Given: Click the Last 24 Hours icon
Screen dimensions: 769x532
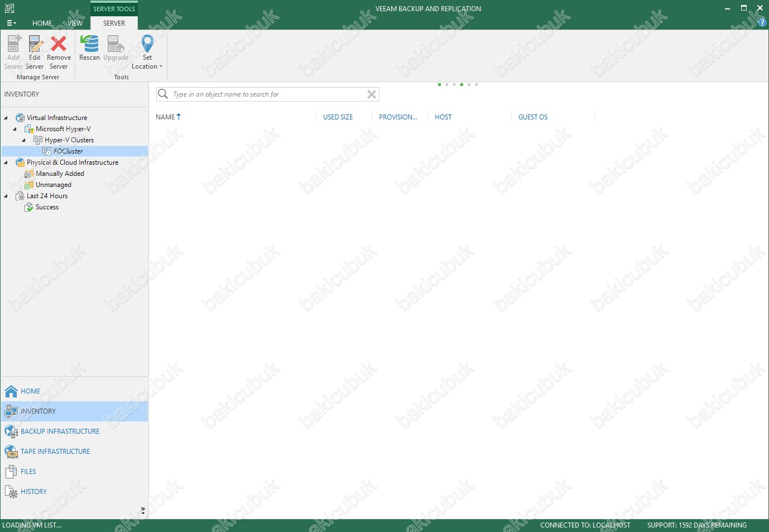Looking at the screenshot, I should 20,196.
